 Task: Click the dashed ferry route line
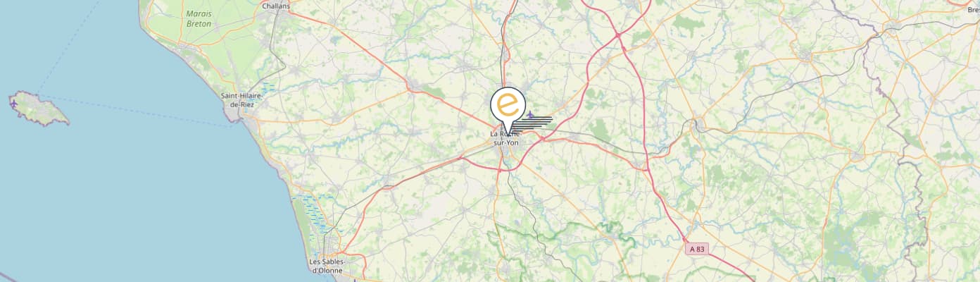(x=141, y=111)
